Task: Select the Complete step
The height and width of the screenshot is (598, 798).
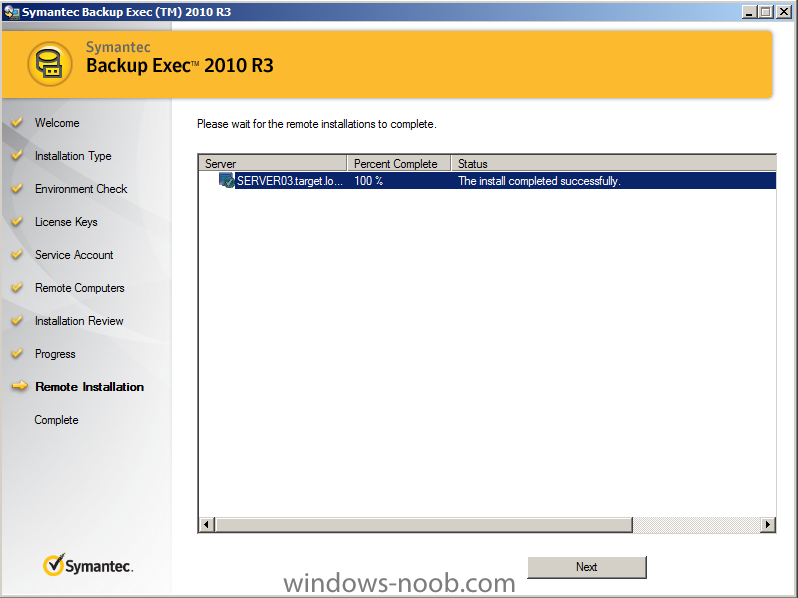Action: point(56,420)
